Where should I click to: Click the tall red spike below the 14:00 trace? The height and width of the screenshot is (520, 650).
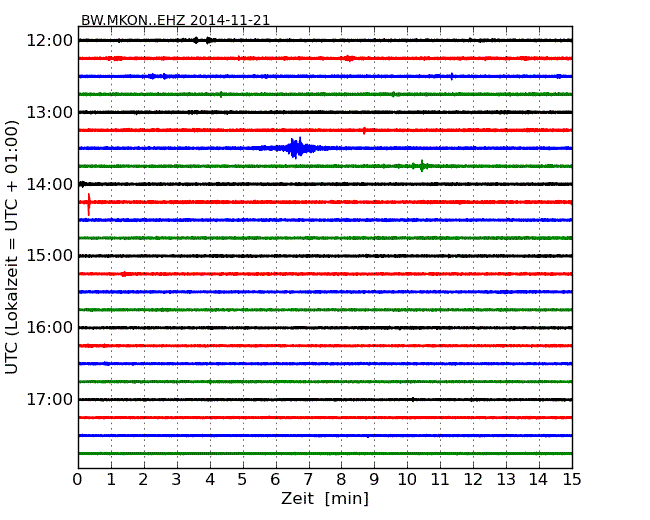point(88,204)
